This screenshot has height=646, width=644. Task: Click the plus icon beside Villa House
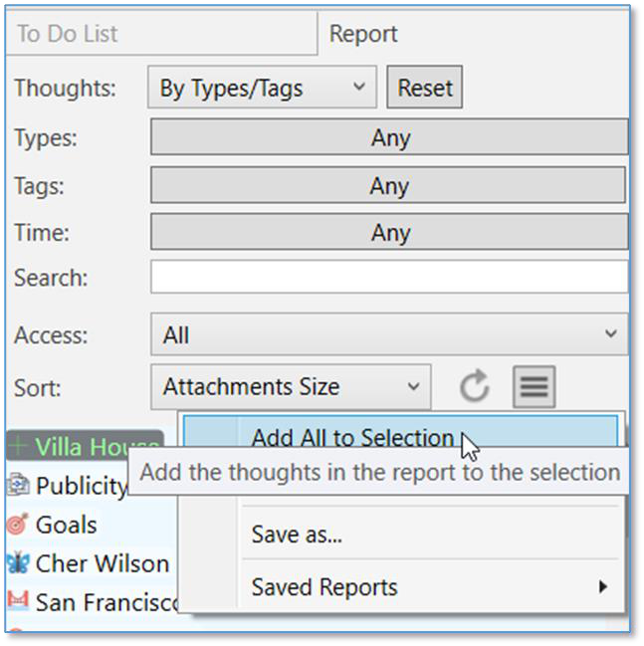[19, 447]
